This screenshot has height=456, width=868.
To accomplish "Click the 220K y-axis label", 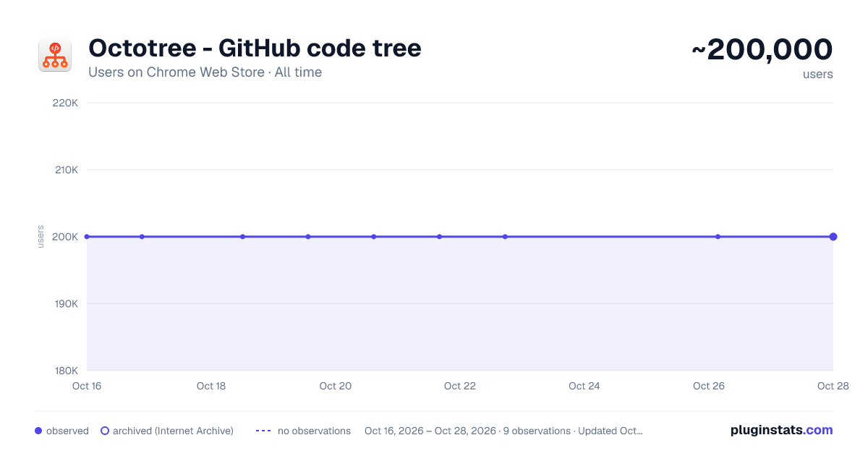I will [x=66, y=103].
